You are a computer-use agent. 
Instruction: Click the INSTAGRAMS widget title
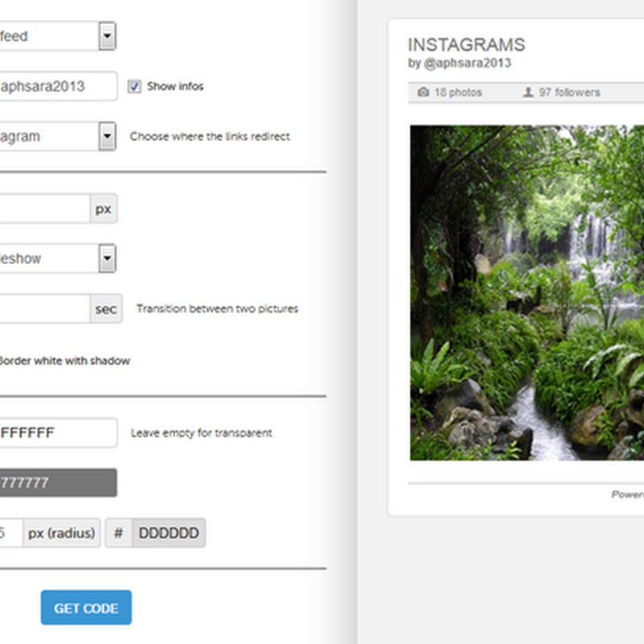click(466, 45)
